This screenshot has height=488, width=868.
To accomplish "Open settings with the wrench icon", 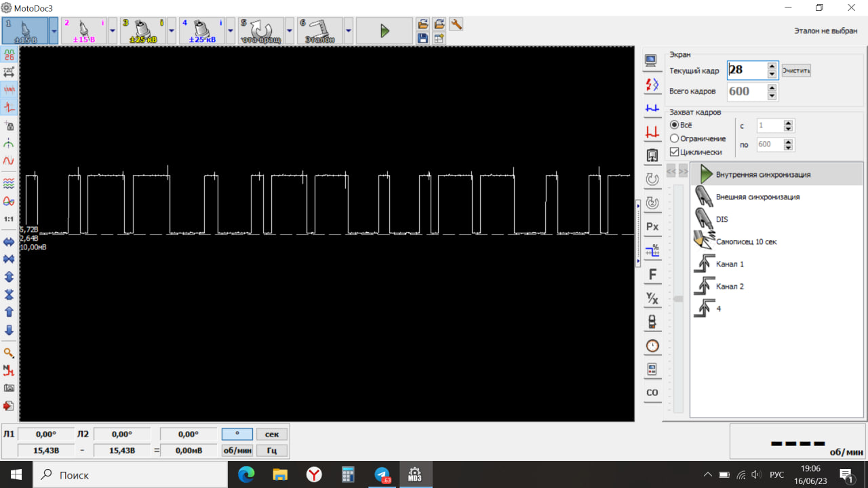I will (x=456, y=24).
